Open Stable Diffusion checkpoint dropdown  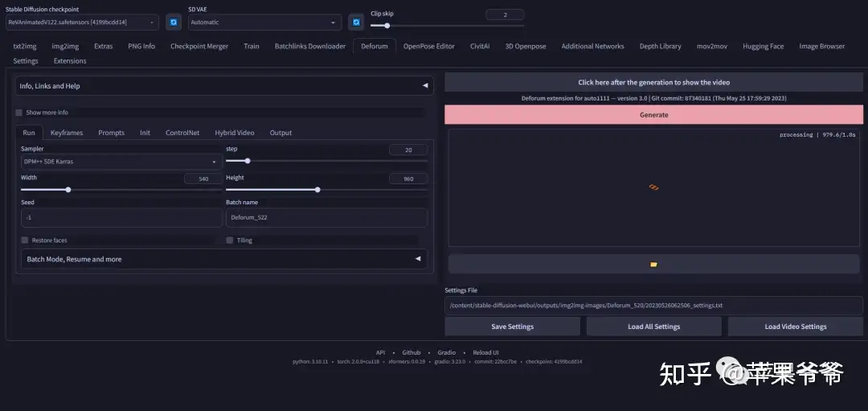tap(82, 23)
